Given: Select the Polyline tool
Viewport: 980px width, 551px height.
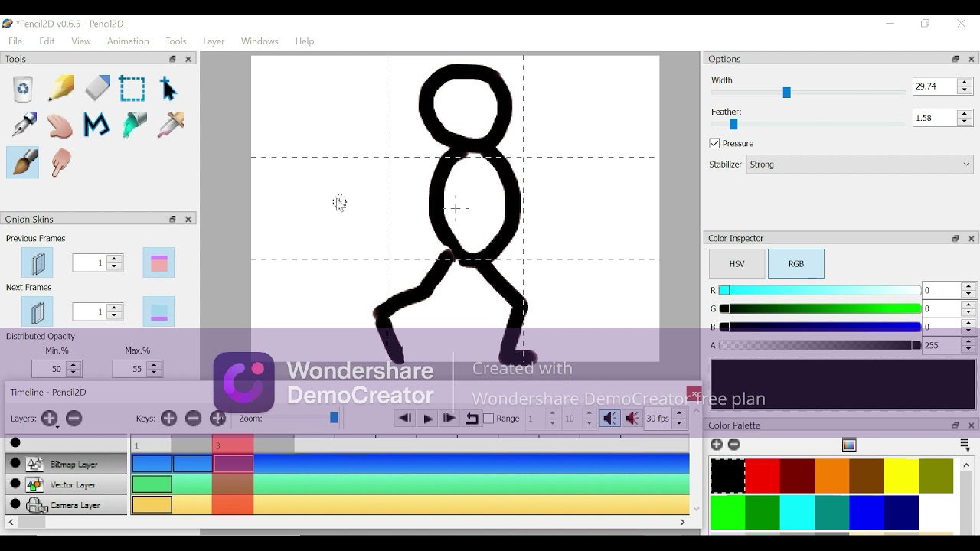Looking at the screenshot, I should click(x=97, y=125).
